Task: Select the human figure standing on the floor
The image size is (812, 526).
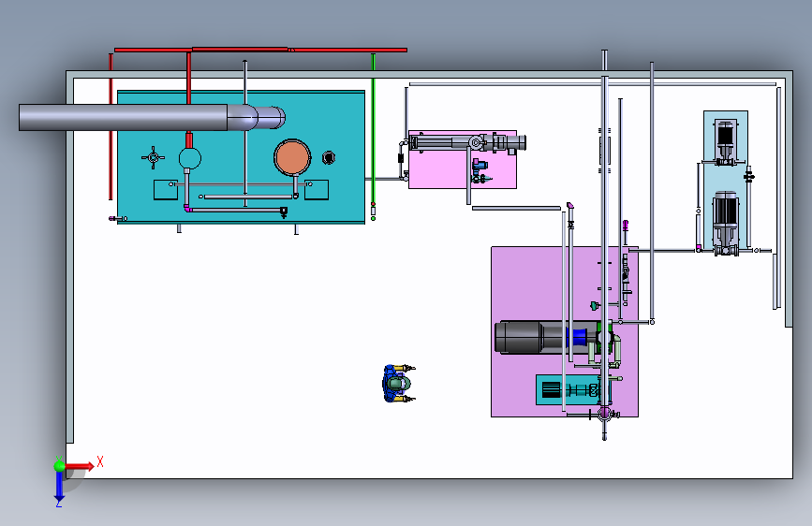Action: (x=398, y=383)
